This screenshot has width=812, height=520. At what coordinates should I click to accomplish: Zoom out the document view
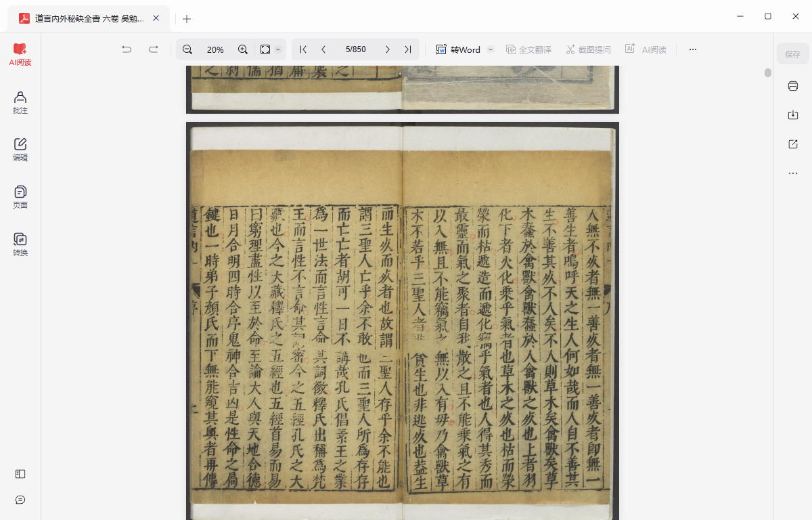pyautogui.click(x=187, y=49)
